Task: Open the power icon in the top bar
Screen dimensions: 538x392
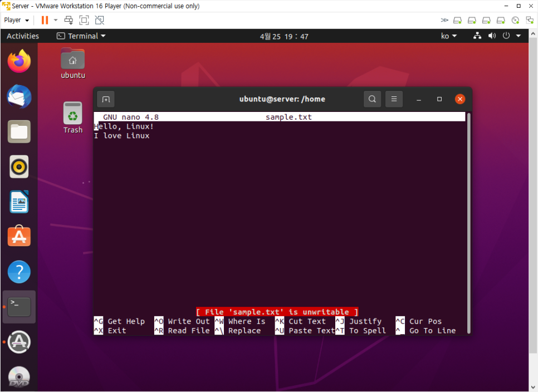Action: [506, 36]
